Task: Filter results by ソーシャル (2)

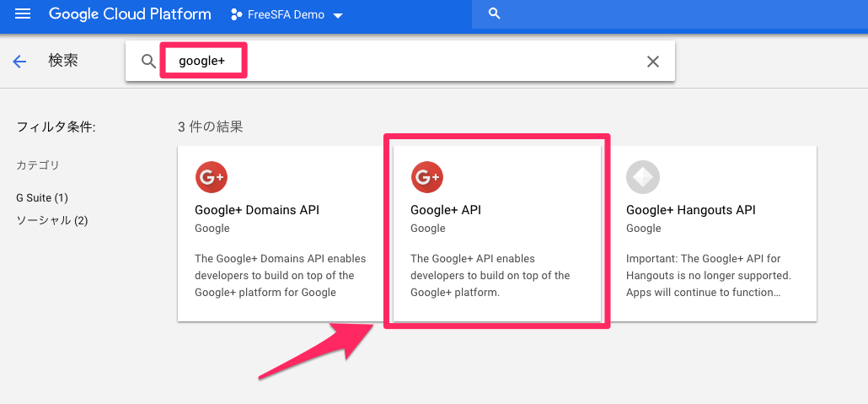Action: point(52,220)
